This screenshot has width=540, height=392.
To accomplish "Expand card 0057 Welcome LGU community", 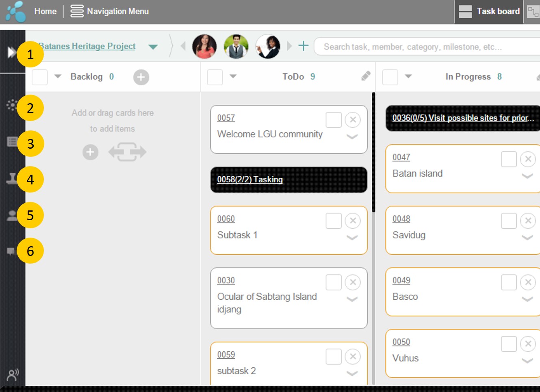I will [352, 137].
